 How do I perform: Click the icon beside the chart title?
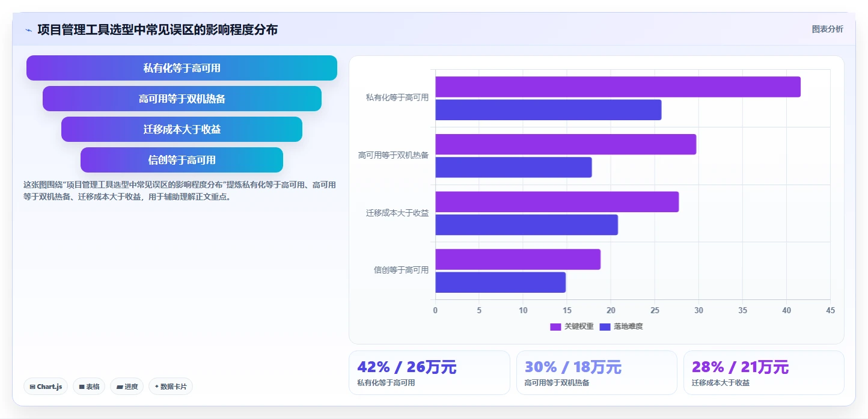(x=28, y=30)
